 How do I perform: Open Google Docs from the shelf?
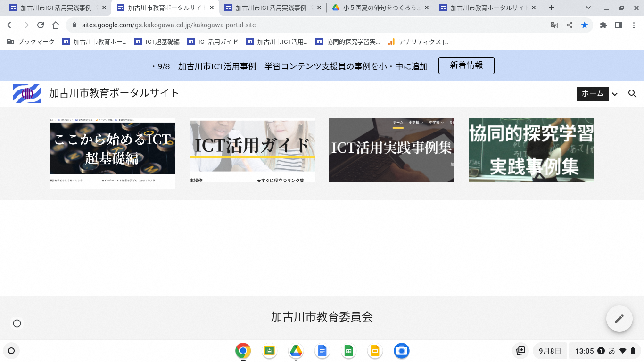[322, 351]
